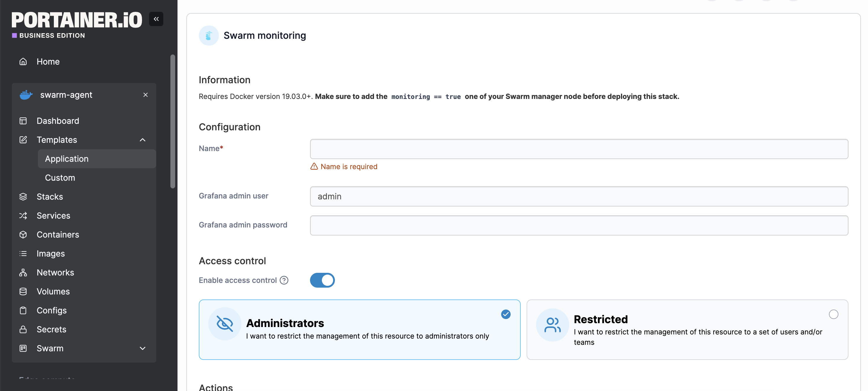Go to Volumes in sidebar
This screenshot has width=868, height=391.
[x=53, y=291]
